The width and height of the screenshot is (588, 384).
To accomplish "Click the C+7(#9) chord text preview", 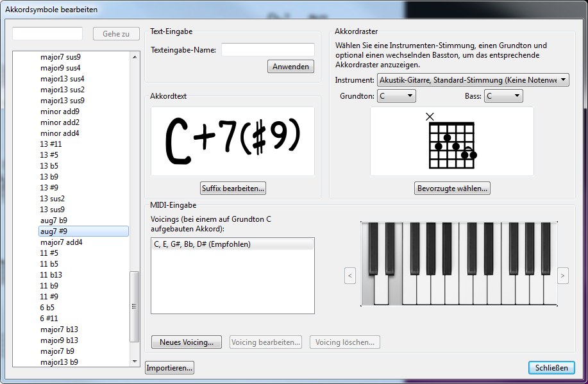I will (x=233, y=142).
